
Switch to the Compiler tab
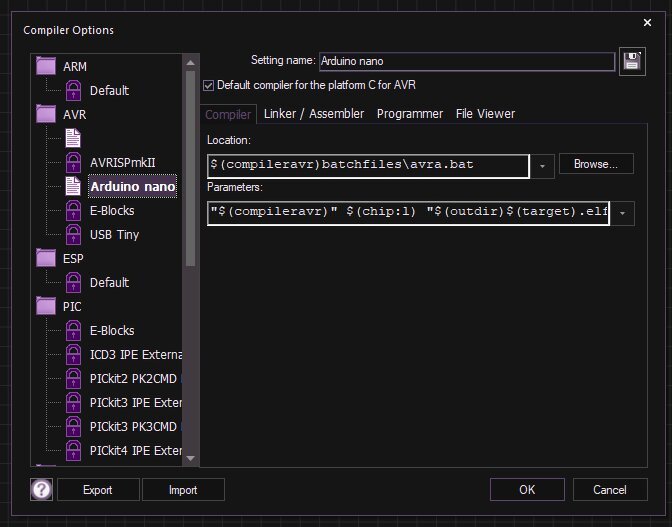(228, 114)
